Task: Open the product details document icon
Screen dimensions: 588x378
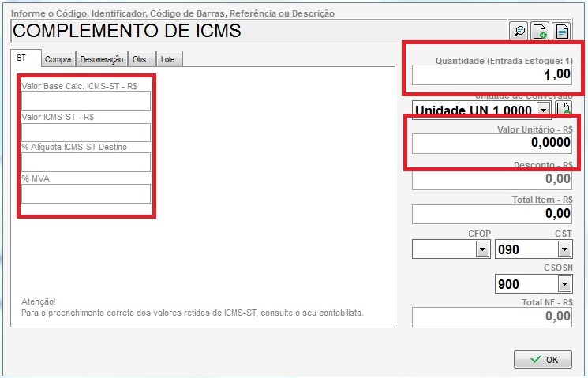Action: click(x=561, y=32)
